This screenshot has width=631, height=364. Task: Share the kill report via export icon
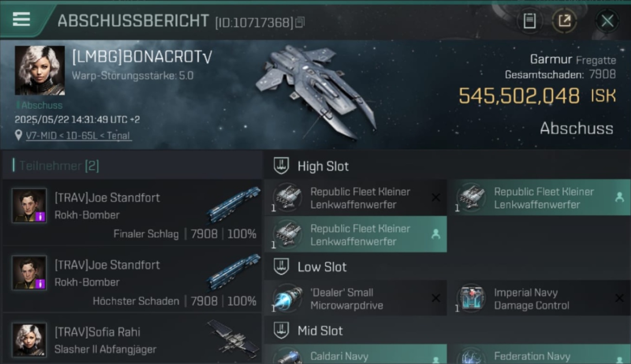(x=564, y=21)
